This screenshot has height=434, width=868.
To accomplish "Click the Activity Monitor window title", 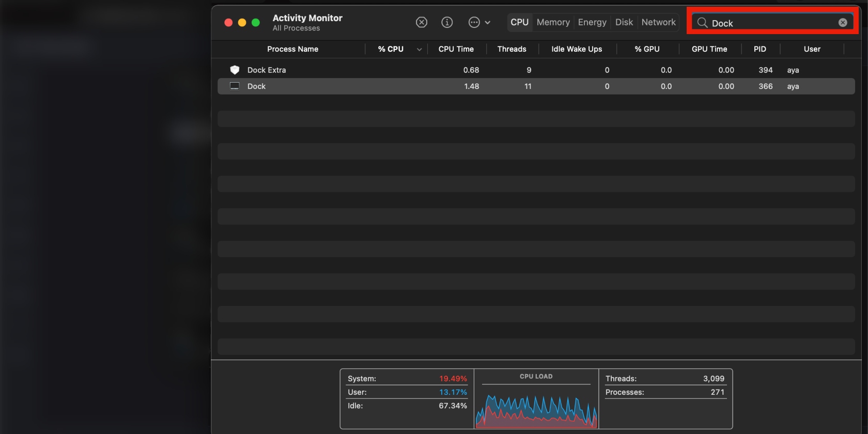I will click(x=307, y=18).
